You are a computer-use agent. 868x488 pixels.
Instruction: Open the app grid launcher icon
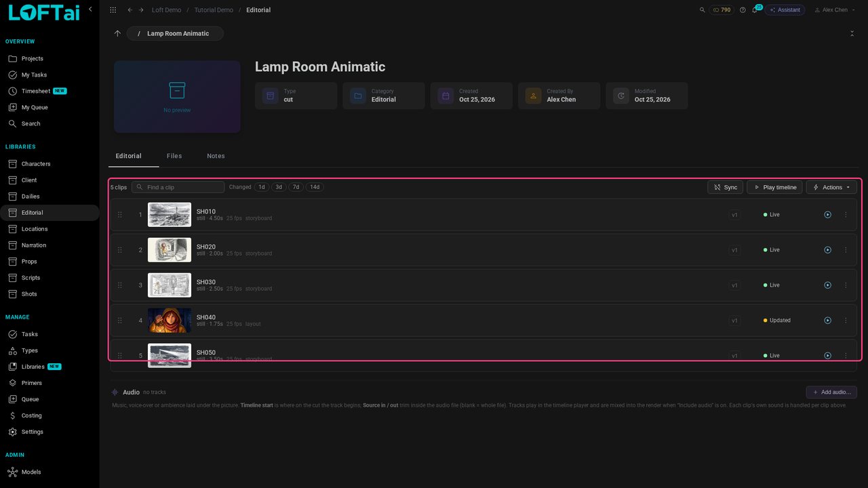[x=113, y=10]
